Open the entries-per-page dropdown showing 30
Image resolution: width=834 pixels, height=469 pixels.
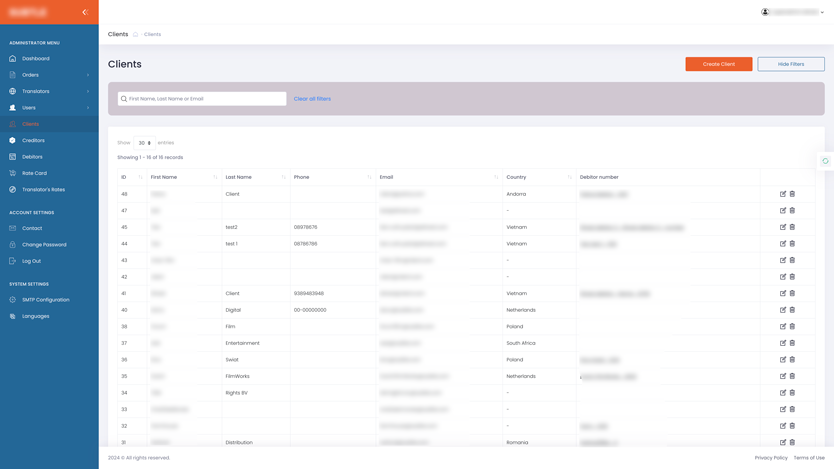(x=145, y=143)
